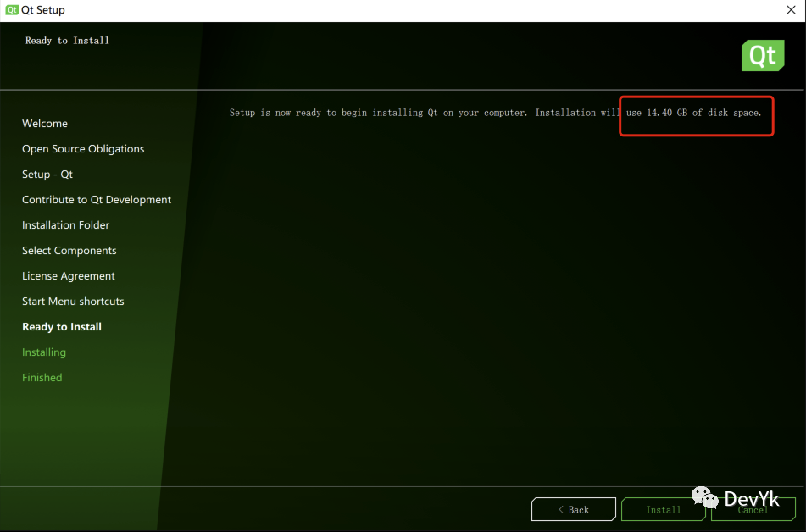Screen dimensions: 806x532
Task: Cancel the Qt setup
Action: pos(753,509)
